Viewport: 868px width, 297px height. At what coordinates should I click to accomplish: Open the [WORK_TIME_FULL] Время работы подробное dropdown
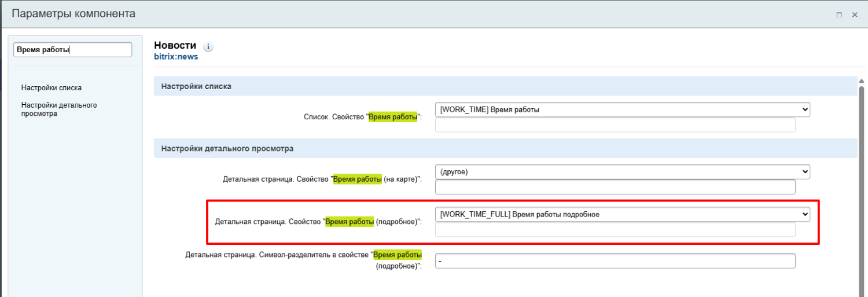622,214
